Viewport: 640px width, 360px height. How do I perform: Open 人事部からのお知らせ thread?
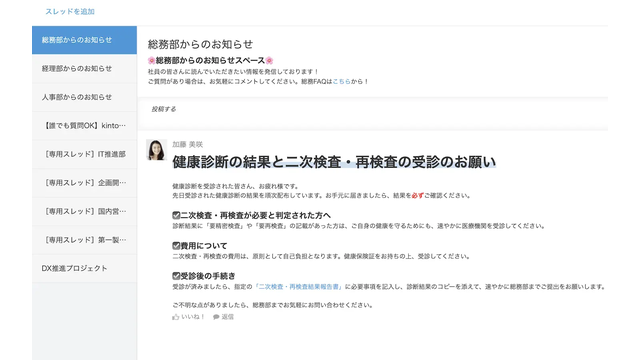click(x=84, y=97)
